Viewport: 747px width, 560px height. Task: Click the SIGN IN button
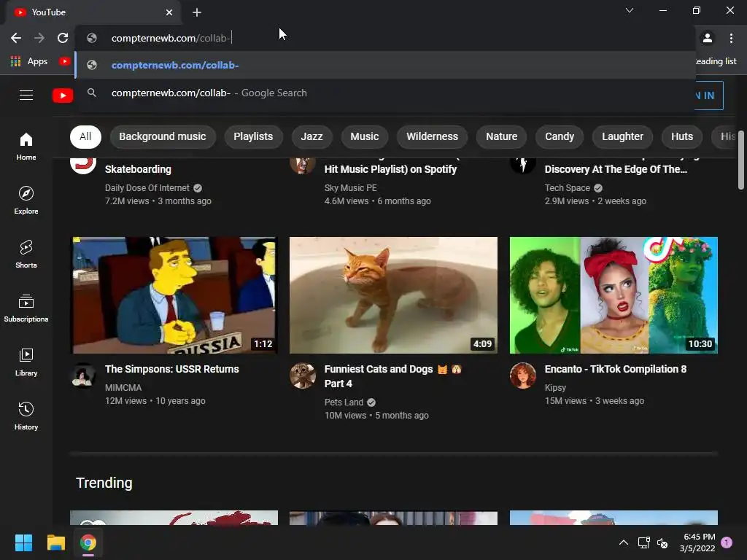[709, 96]
